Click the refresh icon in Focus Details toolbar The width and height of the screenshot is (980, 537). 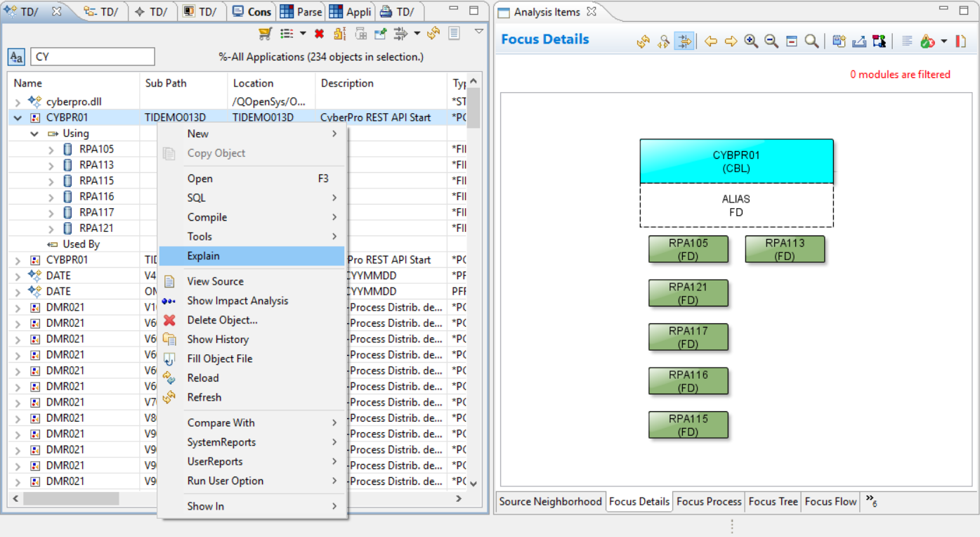pos(643,41)
